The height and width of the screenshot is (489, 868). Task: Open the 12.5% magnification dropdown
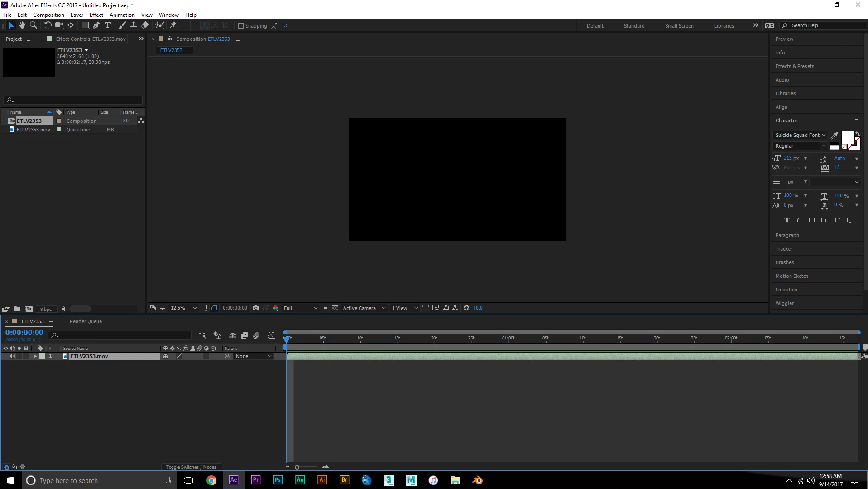pos(183,308)
